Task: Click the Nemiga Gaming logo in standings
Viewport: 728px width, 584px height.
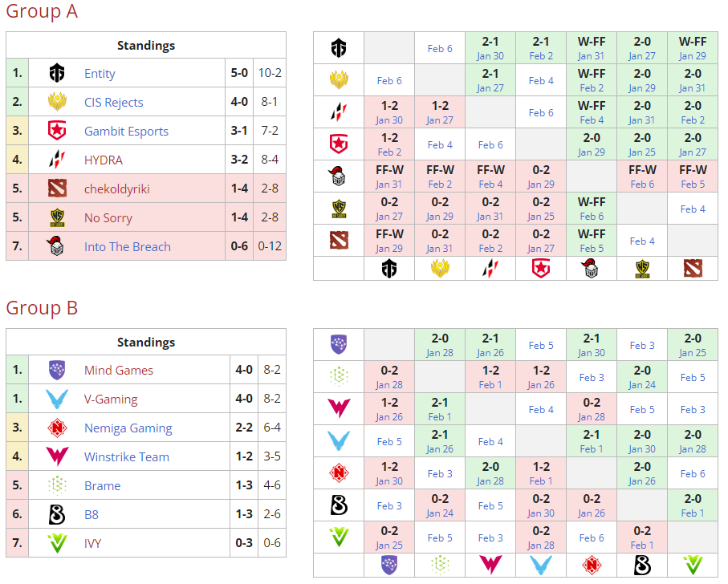Action: coord(57,428)
